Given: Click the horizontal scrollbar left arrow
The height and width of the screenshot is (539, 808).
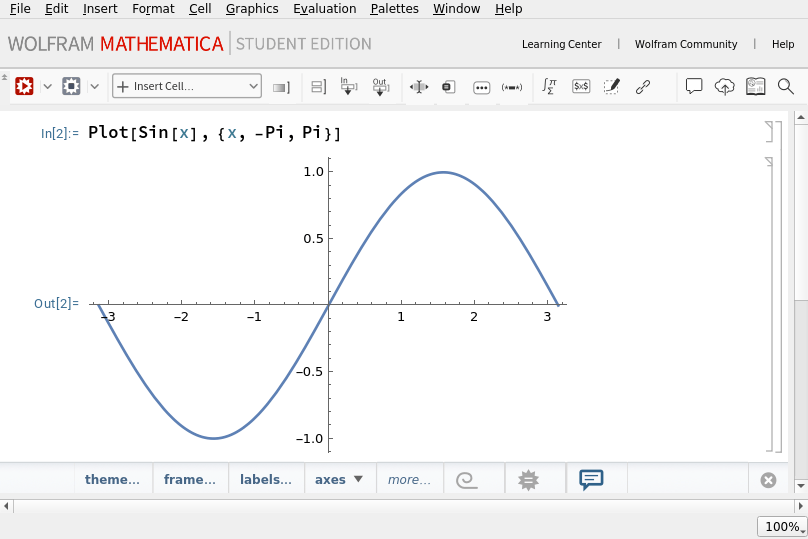Looking at the screenshot, I should (6, 506).
